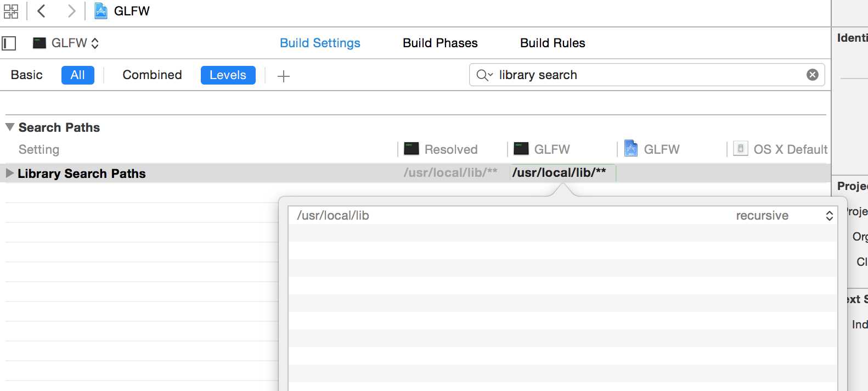The image size is (868, 391).
Task: Click the GLFW breadcrumb title
Action: coord(132,11)
